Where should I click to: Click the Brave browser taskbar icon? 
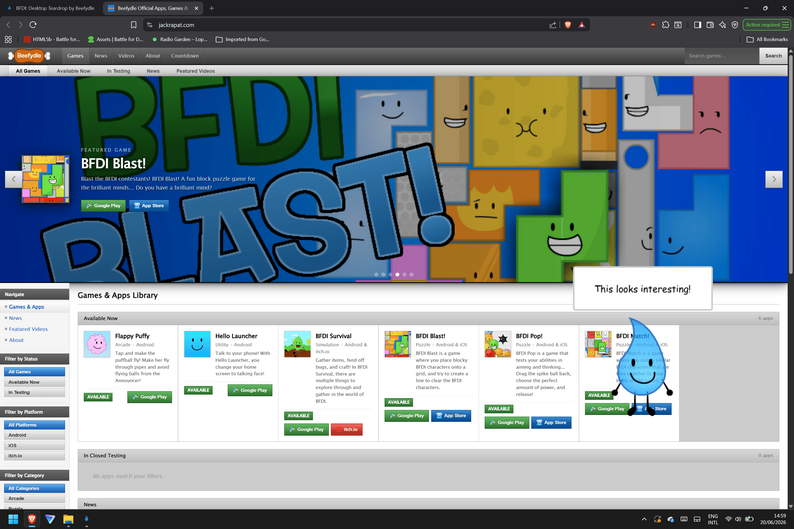[x=31, y=519]
